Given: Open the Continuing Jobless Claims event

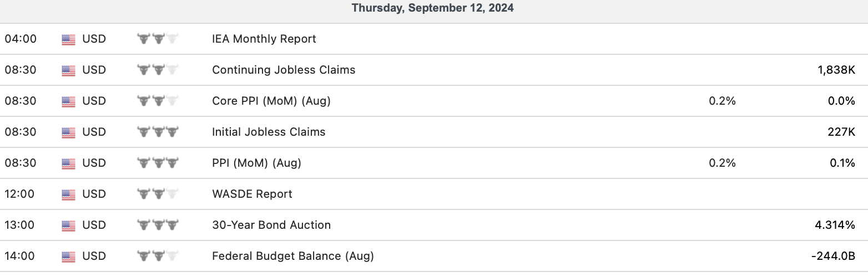Looking at the screenshot, I should click(283, 70).
